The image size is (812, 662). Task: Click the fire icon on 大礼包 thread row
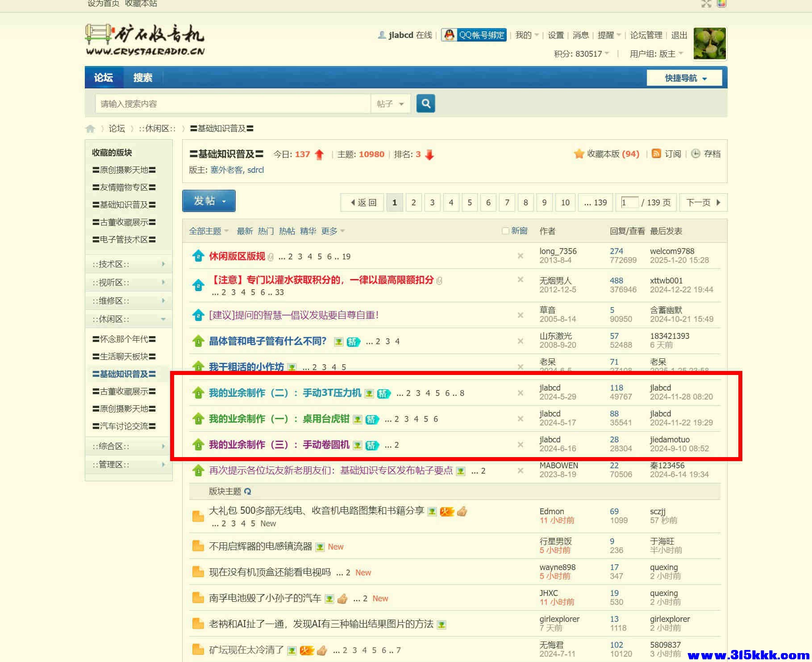pos(447,512)
